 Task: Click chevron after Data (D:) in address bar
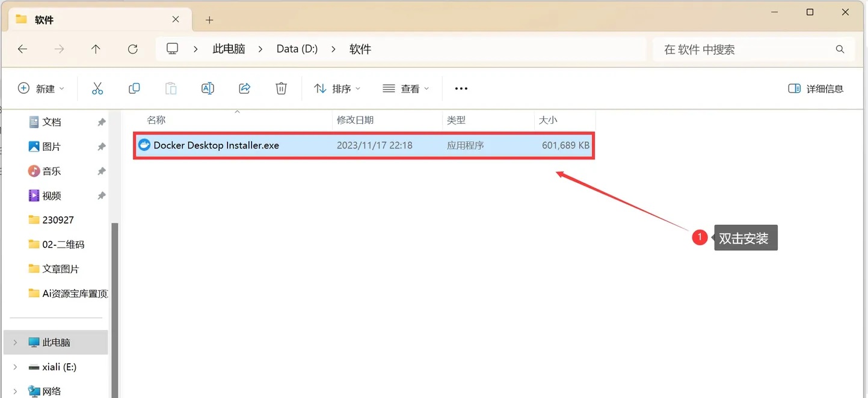[x=333, y=49]
